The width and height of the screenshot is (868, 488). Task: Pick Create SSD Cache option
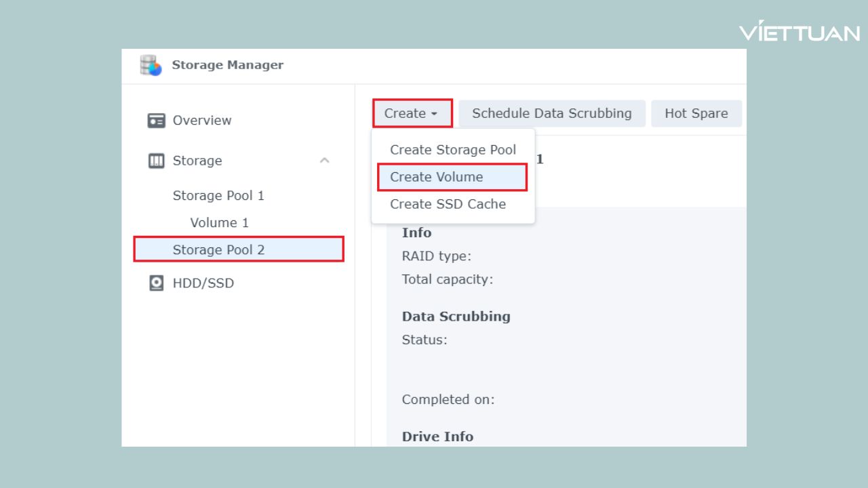click(448, 204)
